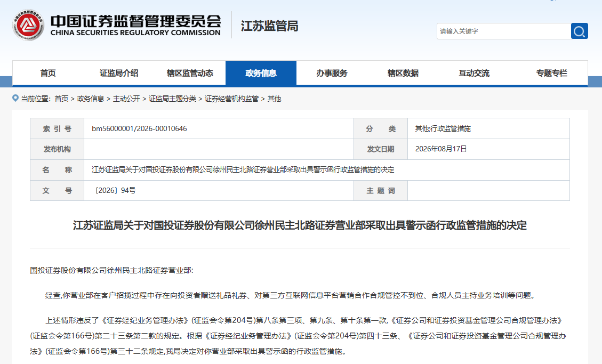Viewport: 602px width, 364px height.
Task: Focus the keyword search input field
Action: 504,31
